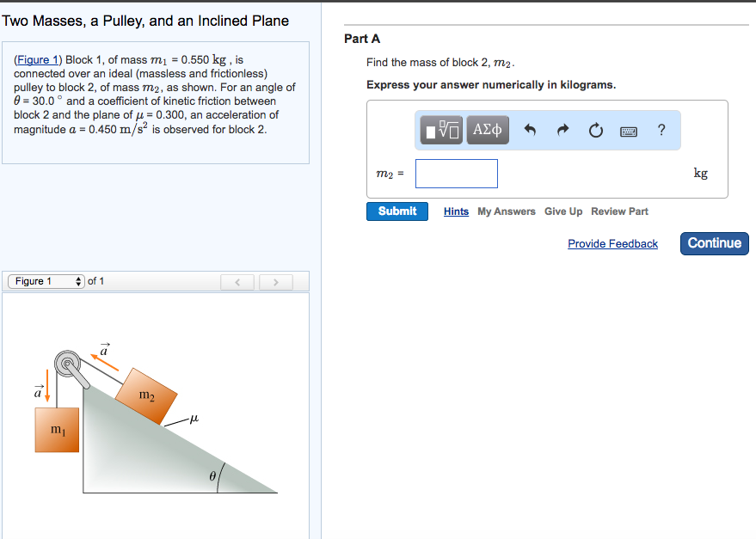Screen dimensions: 756x539
Task: Open the Figure 1 link in problem text
Action: pos(38,58)
